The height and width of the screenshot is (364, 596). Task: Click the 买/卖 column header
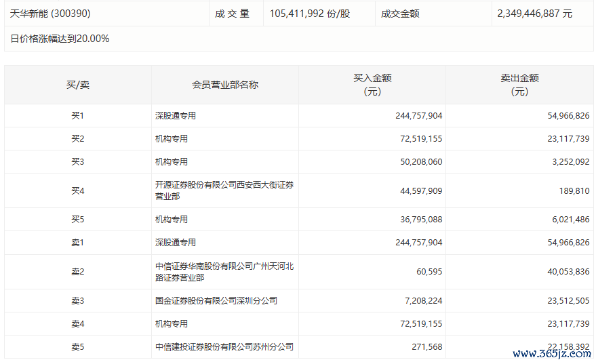point(77,85)
